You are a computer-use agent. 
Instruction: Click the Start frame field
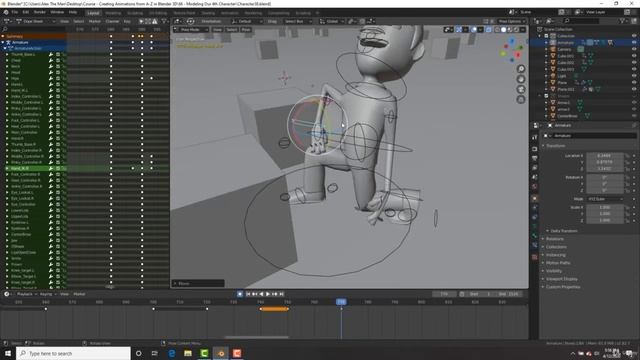(480, 294)
